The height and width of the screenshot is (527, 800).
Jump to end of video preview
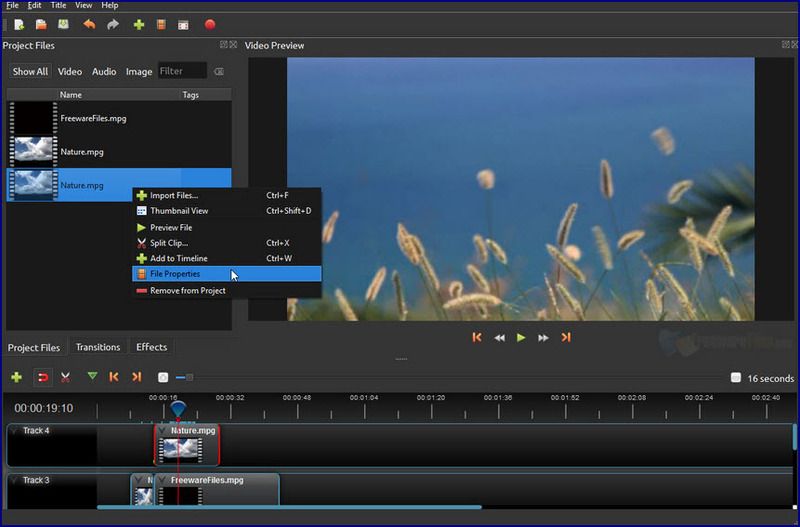[x=566, y=338]
